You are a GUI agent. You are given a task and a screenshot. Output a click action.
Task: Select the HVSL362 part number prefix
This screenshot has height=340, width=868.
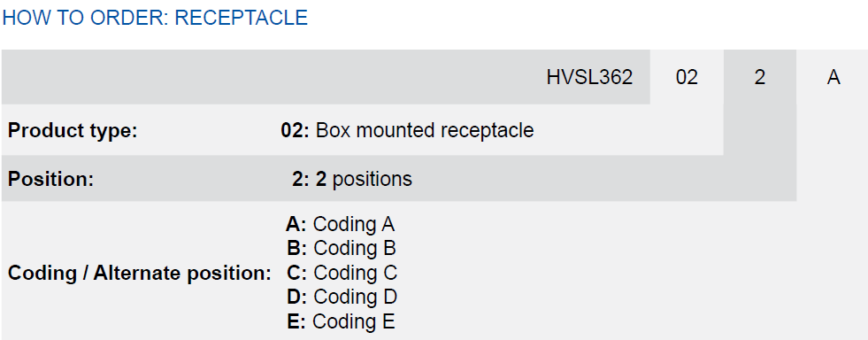pyautogui.click(x=589, y=78)
